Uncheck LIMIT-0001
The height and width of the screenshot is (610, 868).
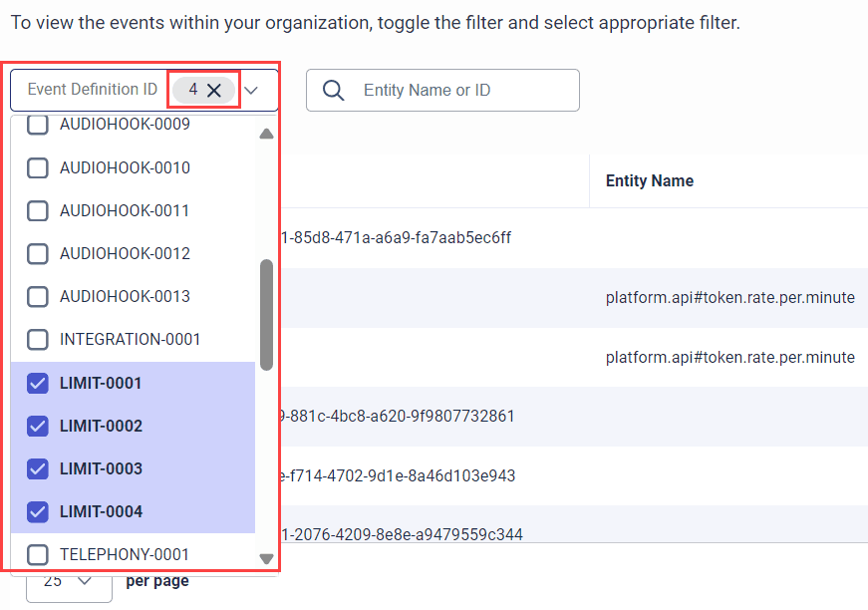37,383
